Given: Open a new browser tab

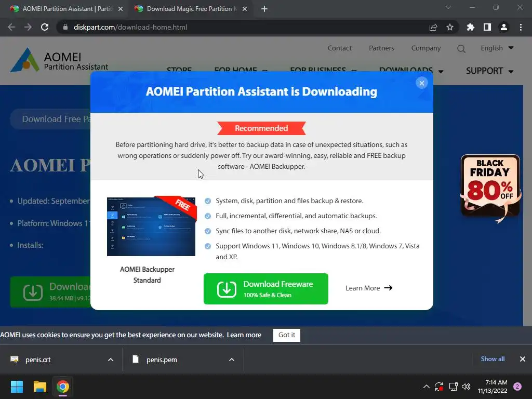Looking at the screenshot, I should [264, 9].
